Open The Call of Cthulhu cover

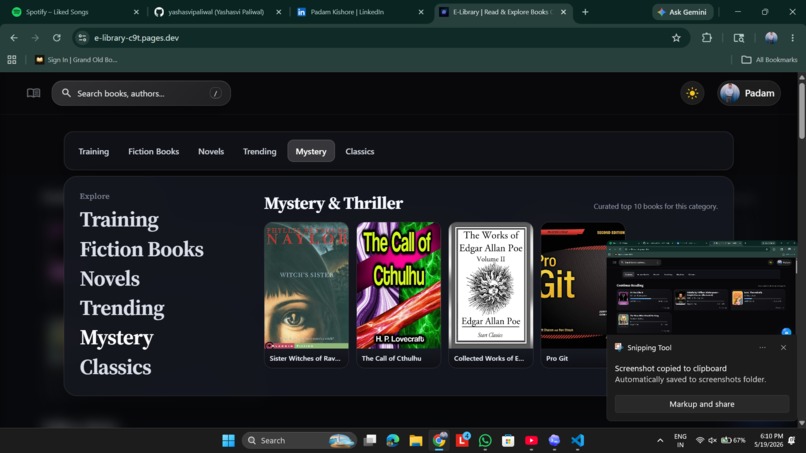pyautogui.click(x=398, y=285)
